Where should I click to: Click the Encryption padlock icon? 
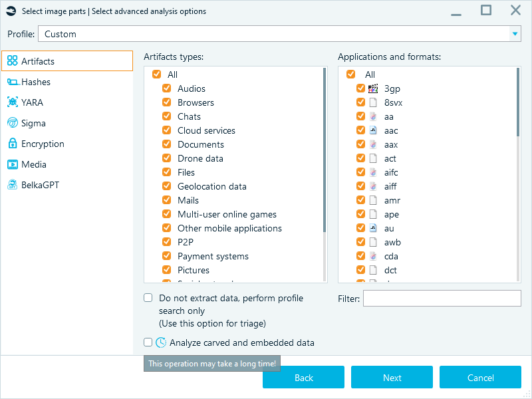12,144
